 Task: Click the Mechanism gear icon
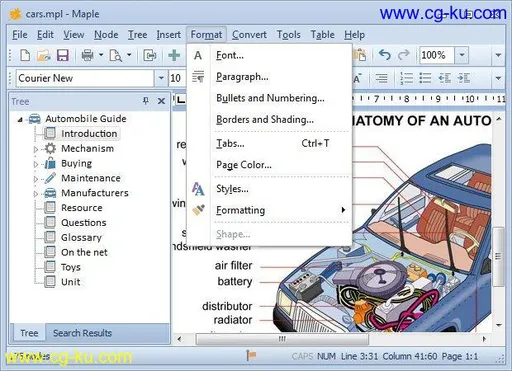click(50, 148)
